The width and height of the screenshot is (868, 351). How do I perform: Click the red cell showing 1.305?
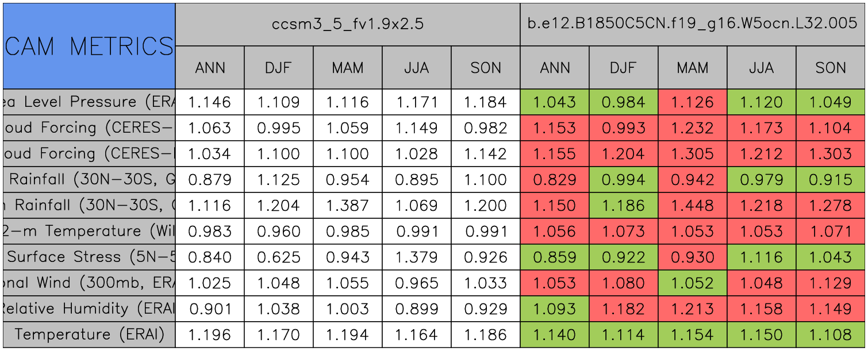[693, 154]
